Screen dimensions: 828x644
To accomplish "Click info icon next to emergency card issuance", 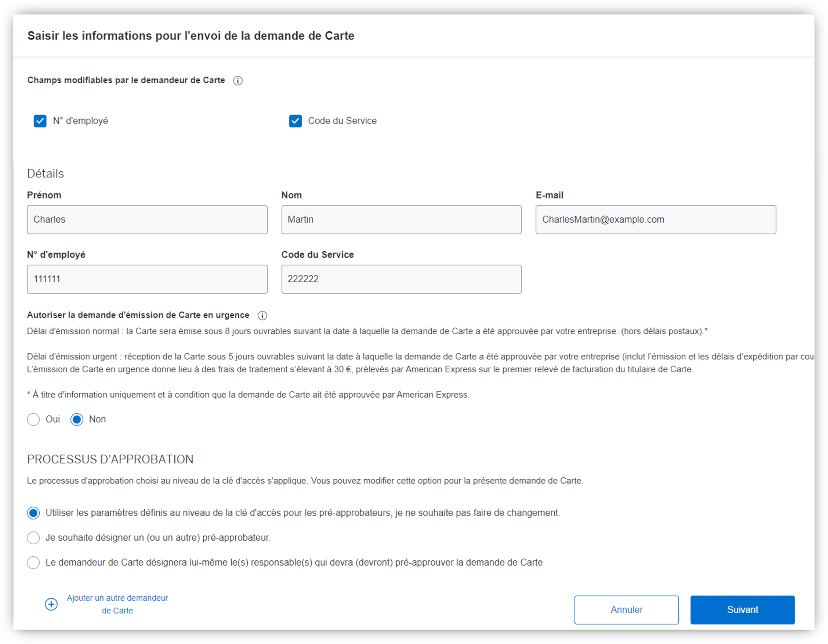I will [x=262, y=316].
